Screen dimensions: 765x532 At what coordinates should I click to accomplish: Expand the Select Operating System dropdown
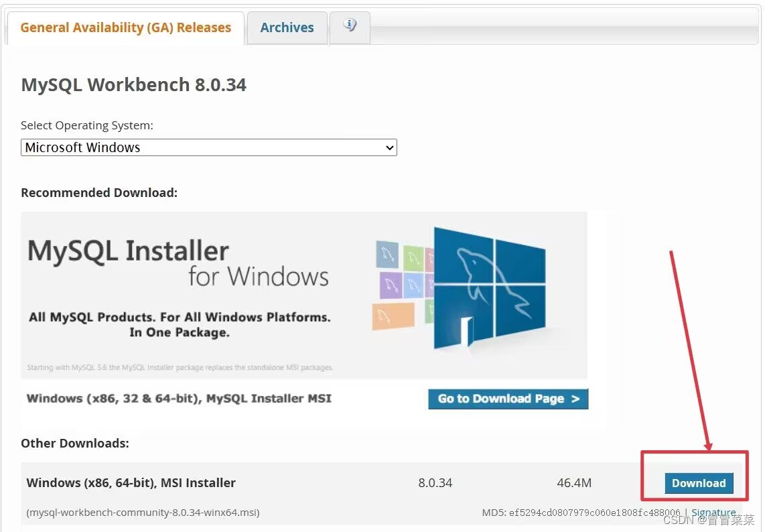[x=209, y=147]
